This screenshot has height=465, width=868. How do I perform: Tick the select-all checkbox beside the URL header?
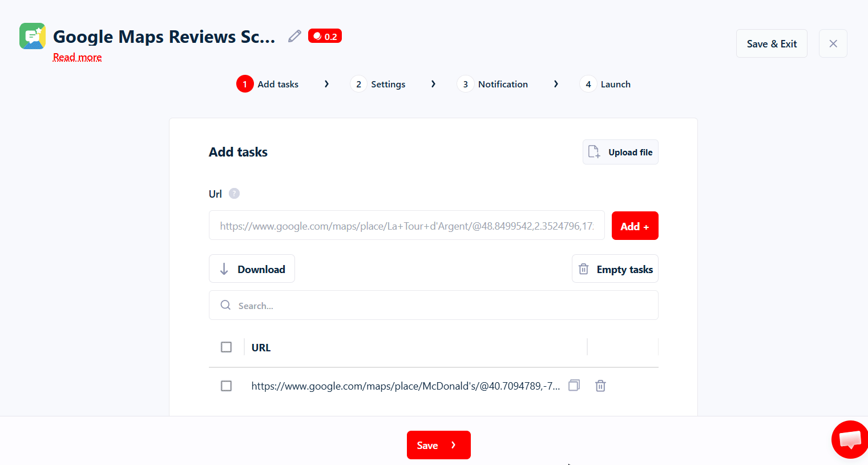(x=226, y=347)
